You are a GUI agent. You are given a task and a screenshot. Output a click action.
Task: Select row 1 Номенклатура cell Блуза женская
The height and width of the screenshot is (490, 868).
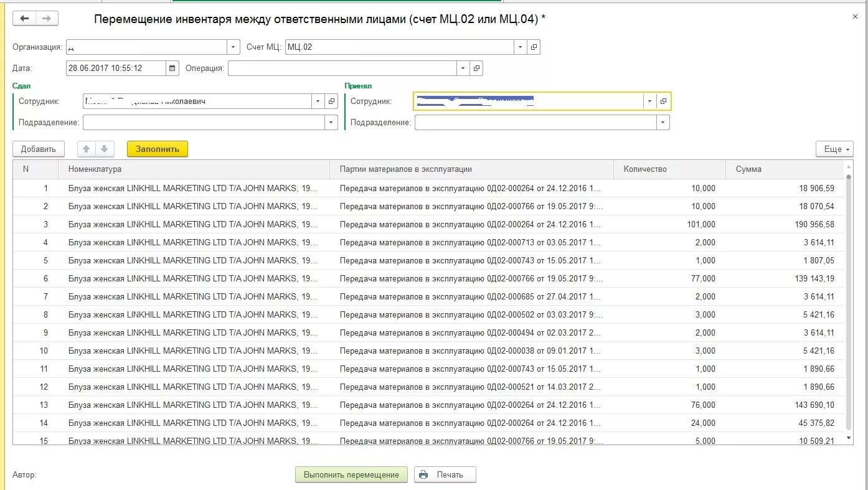(x=194, y=188)
